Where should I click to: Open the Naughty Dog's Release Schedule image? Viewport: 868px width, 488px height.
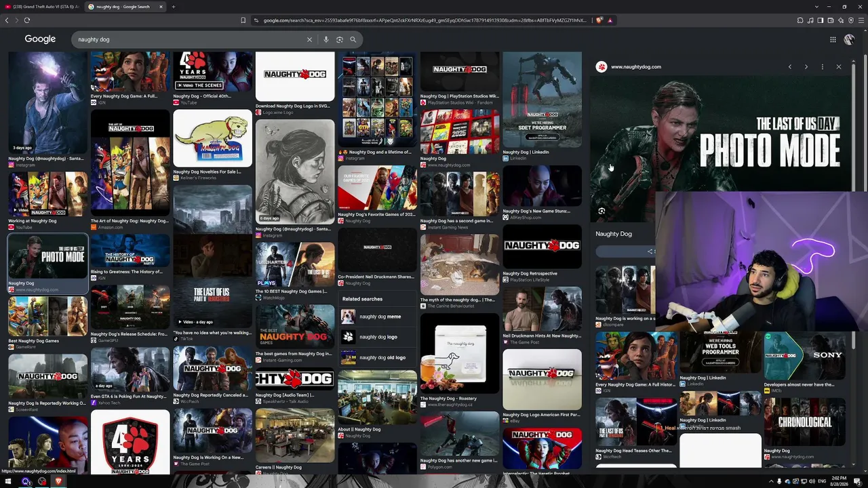point(130,308)
